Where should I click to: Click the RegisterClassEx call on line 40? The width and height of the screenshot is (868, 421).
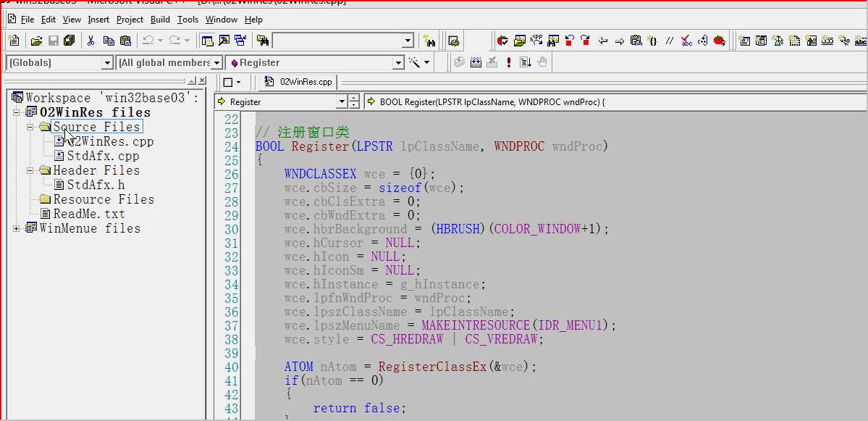coord(432,367)
